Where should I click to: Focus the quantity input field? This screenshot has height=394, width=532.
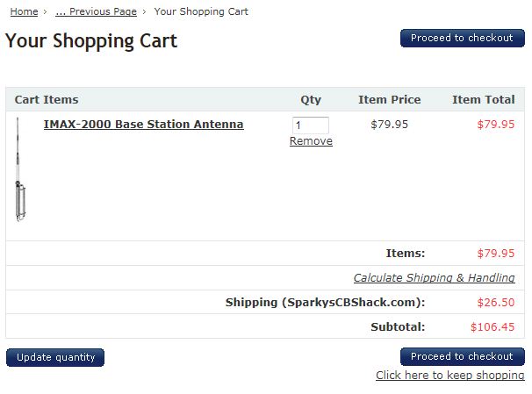point(310,125)
